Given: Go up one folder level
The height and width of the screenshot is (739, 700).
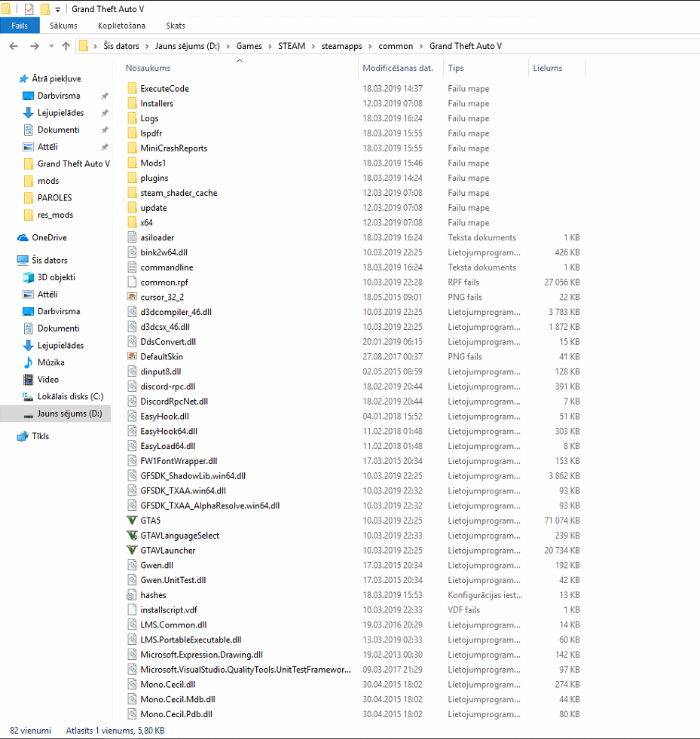Looking at the screenshot, I should pyautogui.click(x=66, y=46).
